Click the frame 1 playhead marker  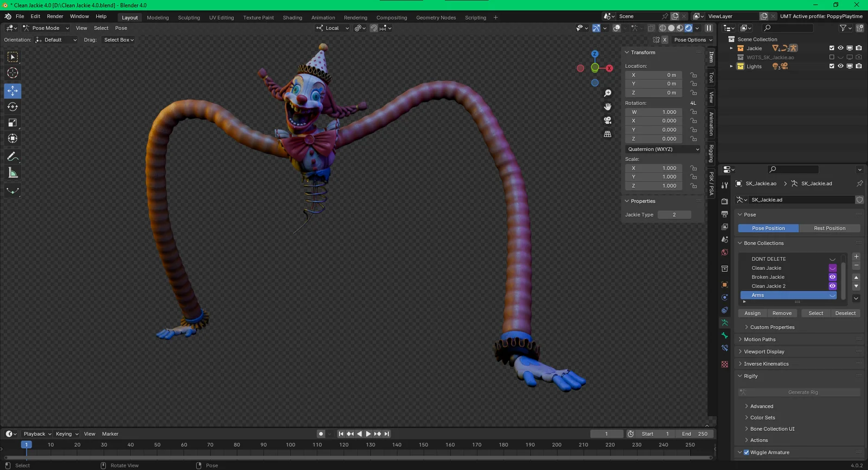coord(26,444)
